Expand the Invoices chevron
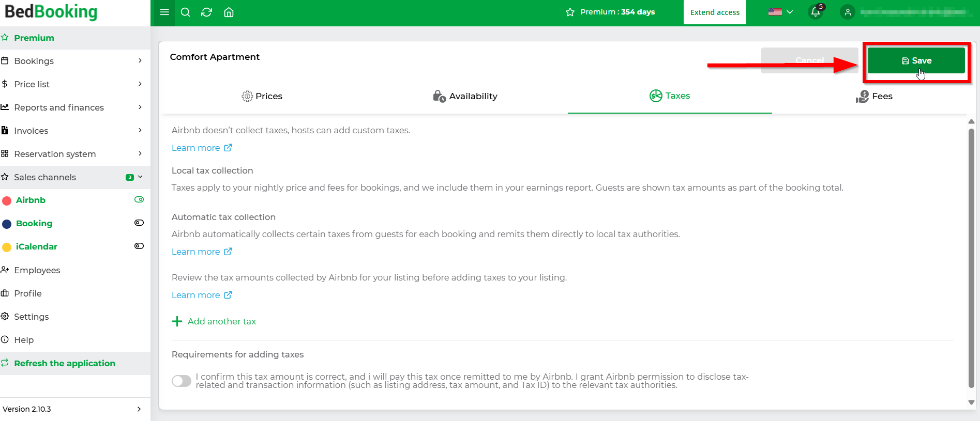This screenshot has height=421, width=980. pyautogui.click(x=140, y=130)
